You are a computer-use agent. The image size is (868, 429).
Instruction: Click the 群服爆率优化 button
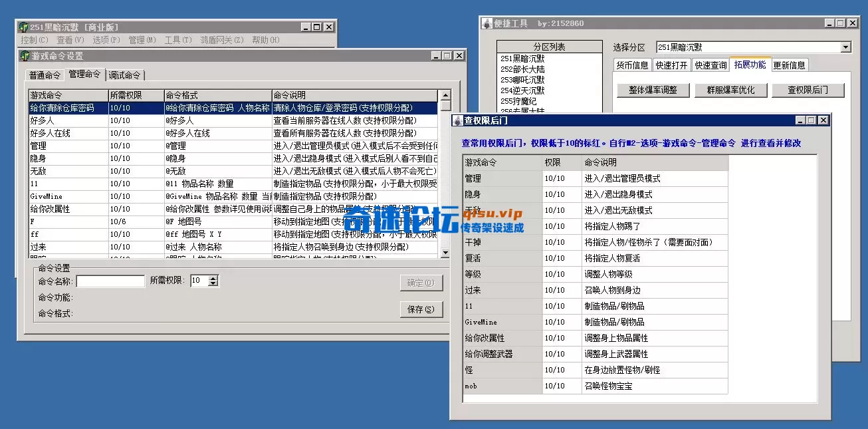click(x=730, y=89)
